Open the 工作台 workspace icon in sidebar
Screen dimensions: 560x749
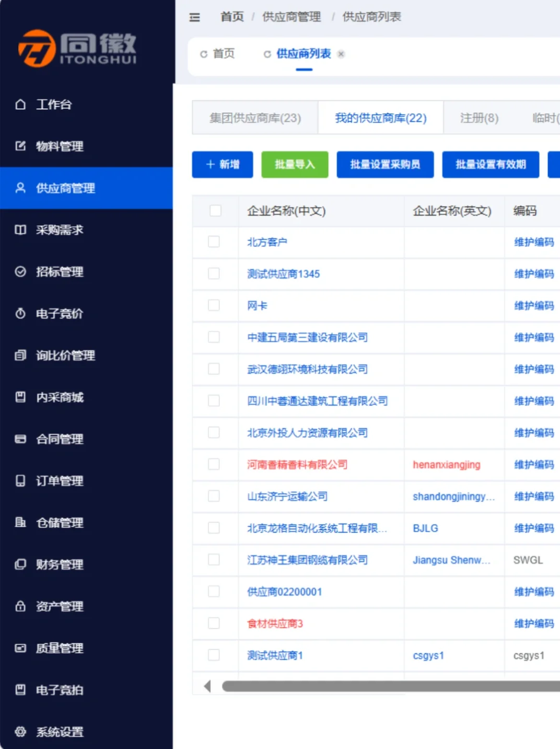[20, 105]
